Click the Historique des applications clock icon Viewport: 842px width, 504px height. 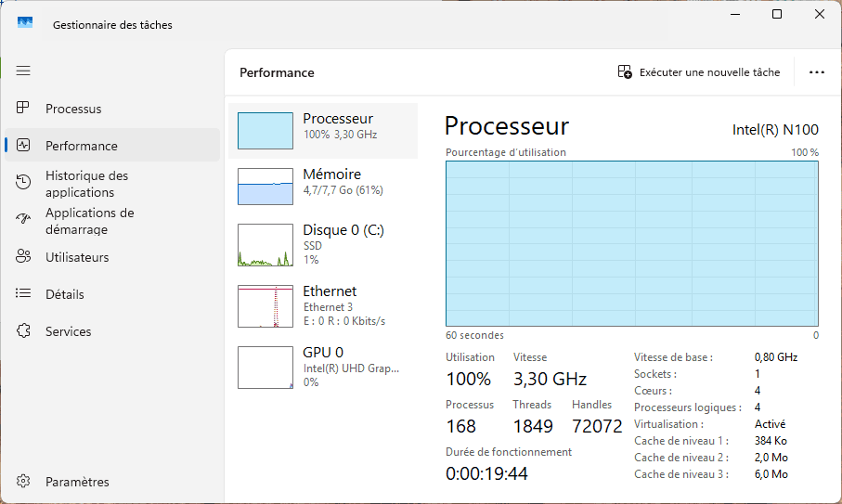(23, 182)
